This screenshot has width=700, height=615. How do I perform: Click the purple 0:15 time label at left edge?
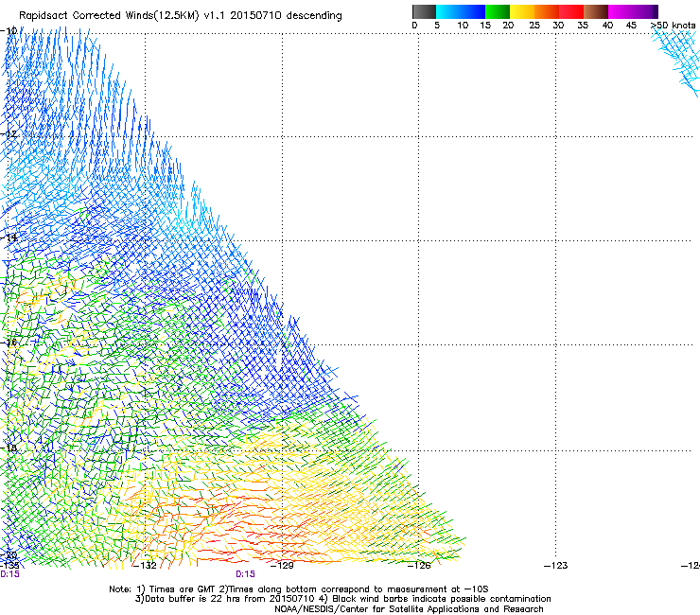(9, 574)
